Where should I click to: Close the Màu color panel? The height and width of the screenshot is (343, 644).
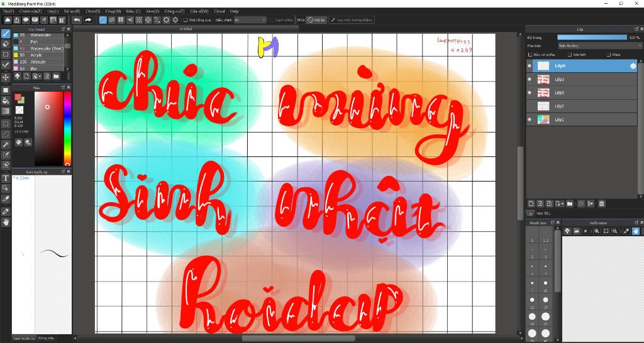(x=69, y=87)
